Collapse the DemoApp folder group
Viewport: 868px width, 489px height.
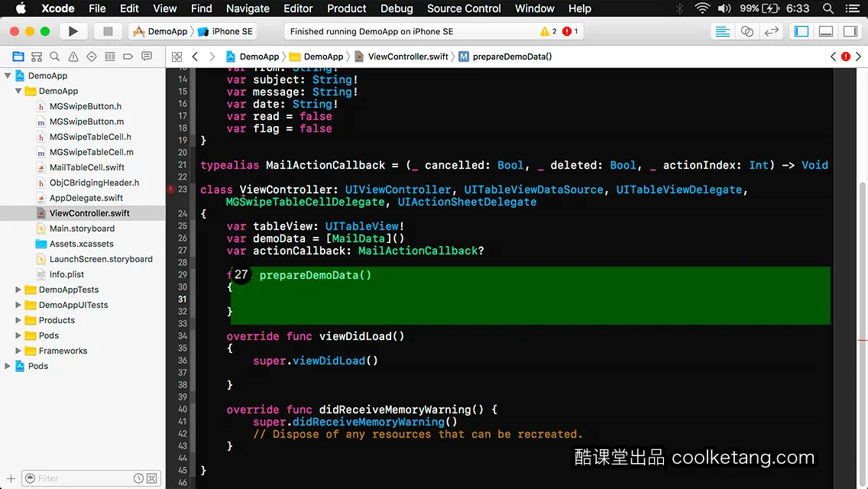18,91
